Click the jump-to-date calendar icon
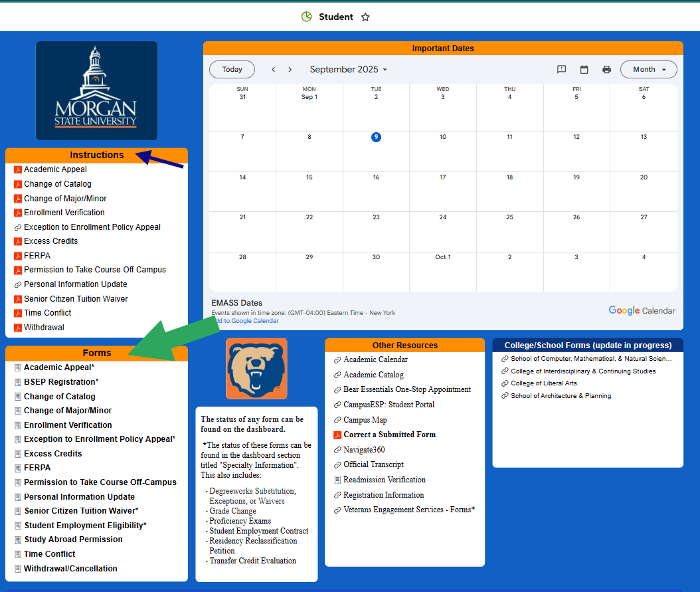This screenshot has width=700, height=592. (584, 70)
